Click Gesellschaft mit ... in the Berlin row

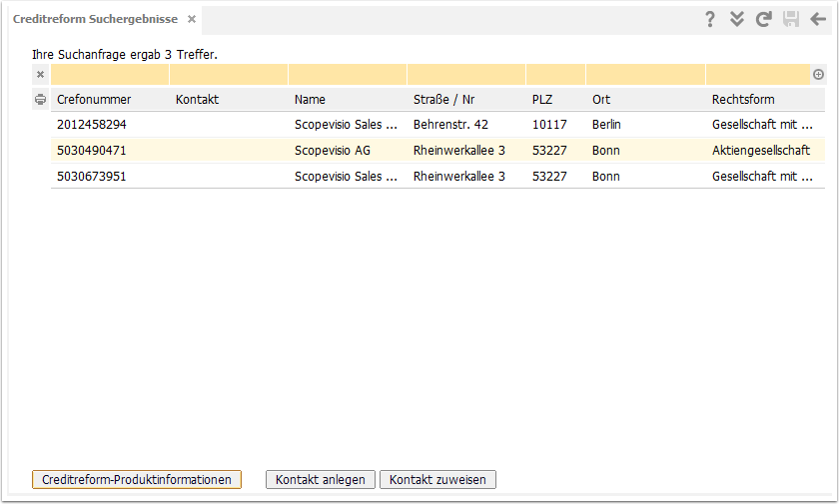click(x=762, y=125)
